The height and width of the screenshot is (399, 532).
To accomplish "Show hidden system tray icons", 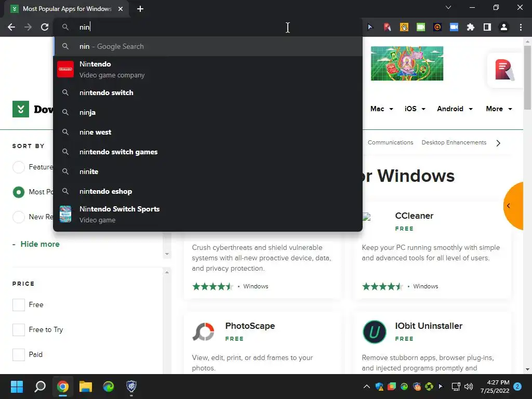I will [x=366, y=387].
